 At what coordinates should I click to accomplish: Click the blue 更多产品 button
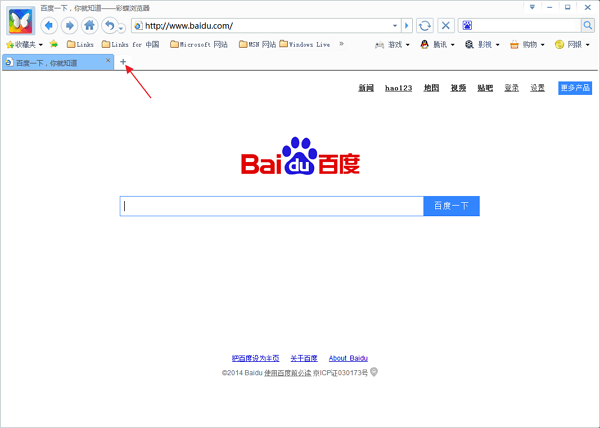575,88
